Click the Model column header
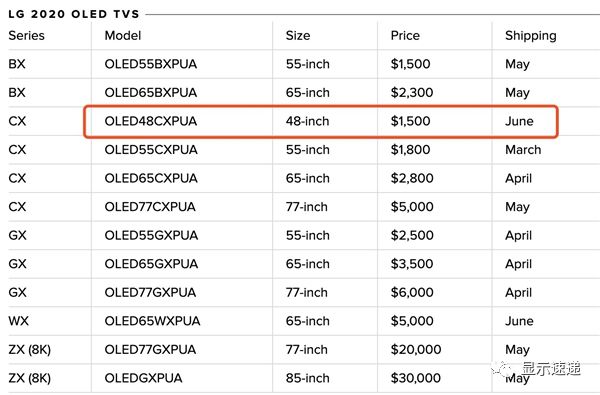This screenshot has width=600, height=395. click(x=123, y=36)
